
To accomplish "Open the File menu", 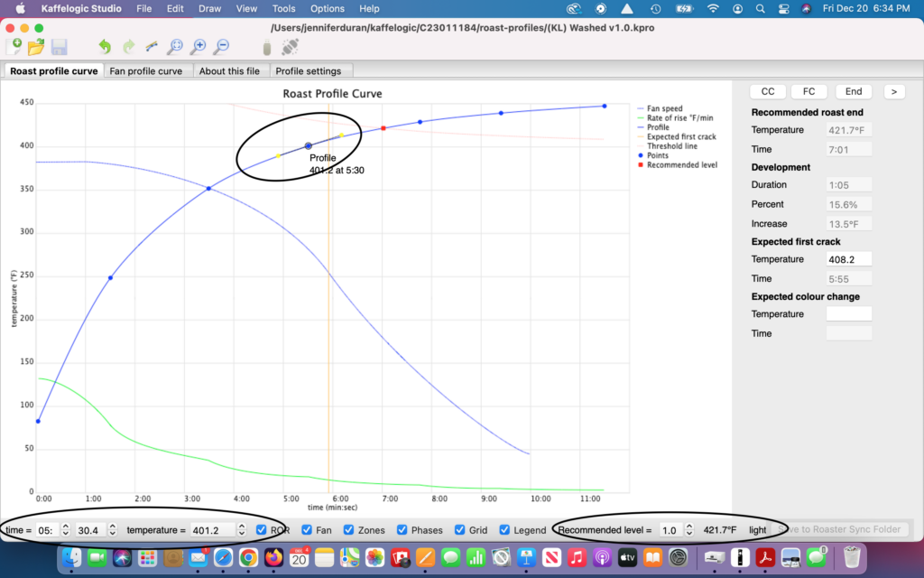I will 143,9.
